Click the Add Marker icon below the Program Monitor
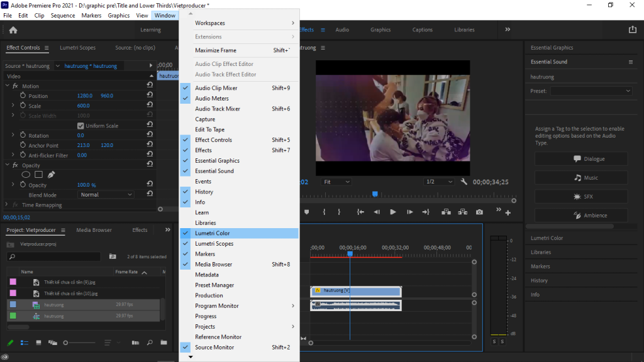The width and height of the screenshot is (644, 362). 307,212
